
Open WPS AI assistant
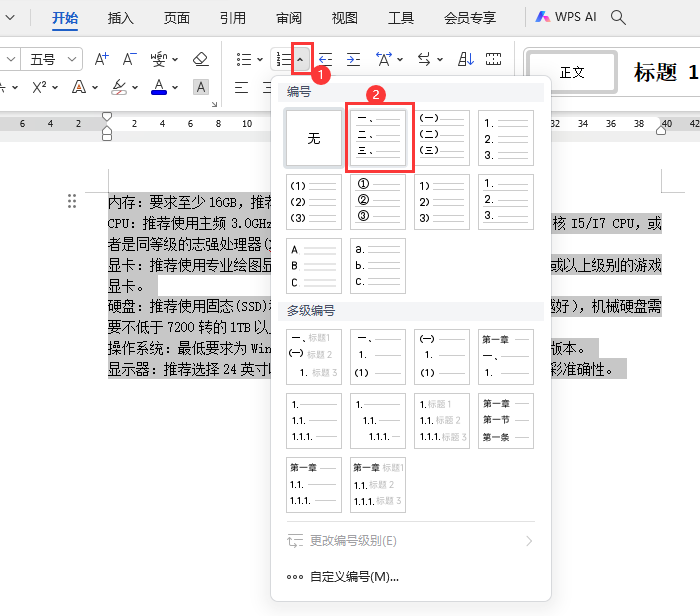click(566, 17)
